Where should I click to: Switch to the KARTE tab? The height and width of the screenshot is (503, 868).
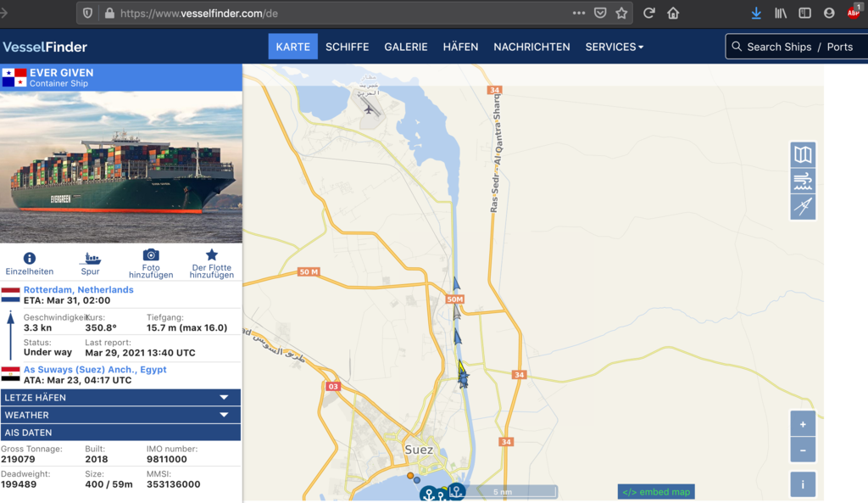click(x=292, y=48)
